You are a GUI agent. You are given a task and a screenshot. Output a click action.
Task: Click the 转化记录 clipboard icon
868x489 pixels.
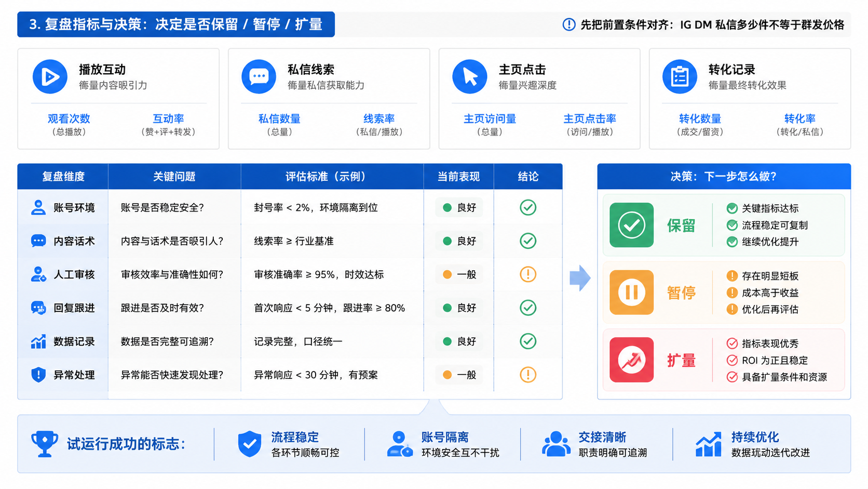[680, 77]
